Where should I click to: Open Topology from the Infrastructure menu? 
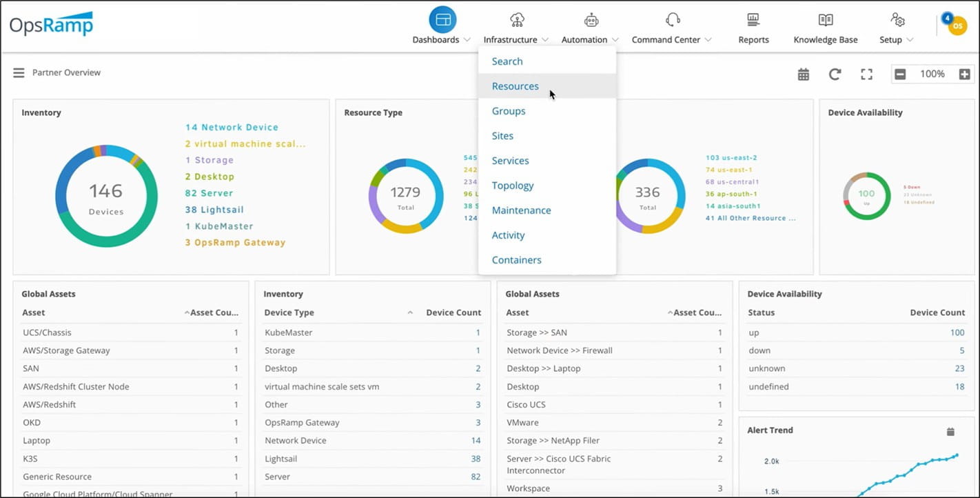(513, 185)
